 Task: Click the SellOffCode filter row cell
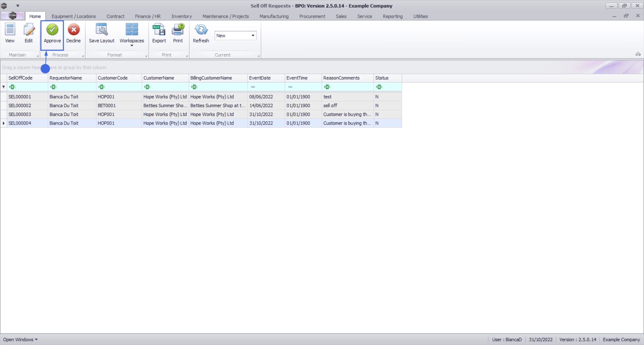[28, 87]
